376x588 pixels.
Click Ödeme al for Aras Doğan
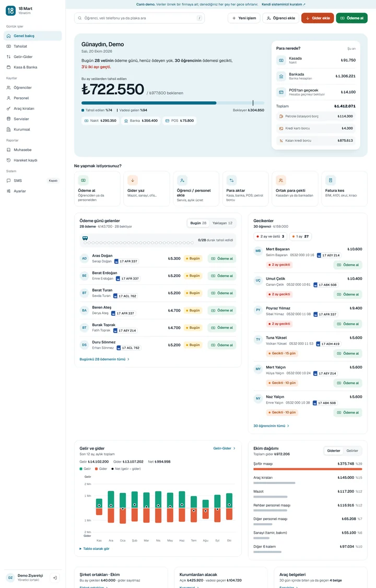pos(222,259)
